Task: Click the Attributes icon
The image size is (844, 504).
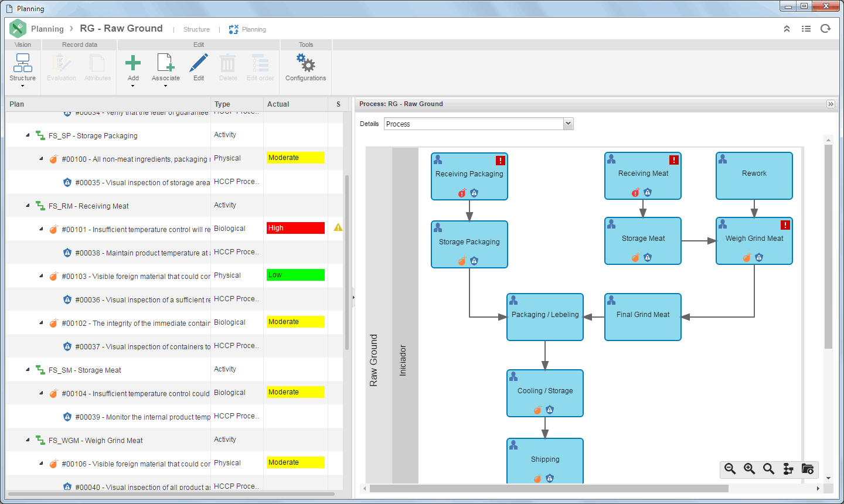Action: point(97,63)
